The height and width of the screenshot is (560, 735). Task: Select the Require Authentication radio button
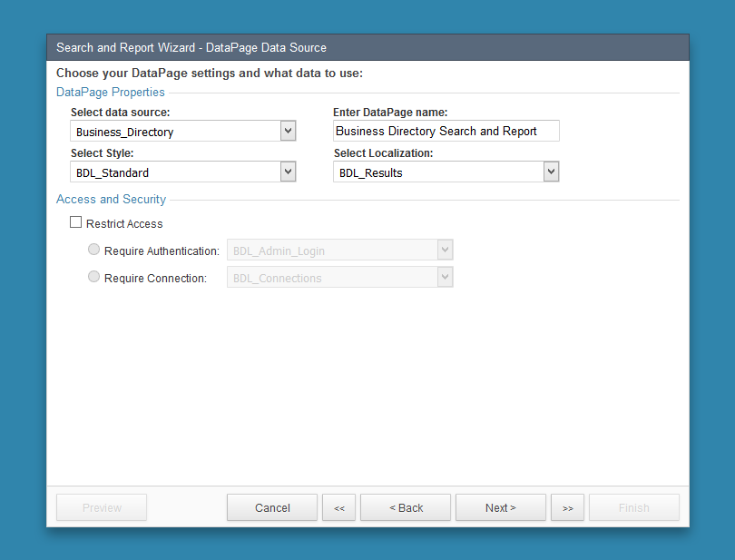pyautogui.click(x=93, y=249)
